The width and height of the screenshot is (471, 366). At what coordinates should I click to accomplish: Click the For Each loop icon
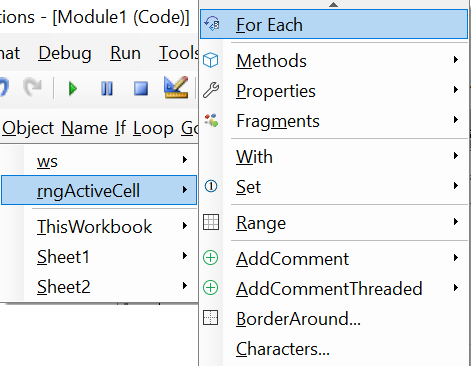point(212,24)
